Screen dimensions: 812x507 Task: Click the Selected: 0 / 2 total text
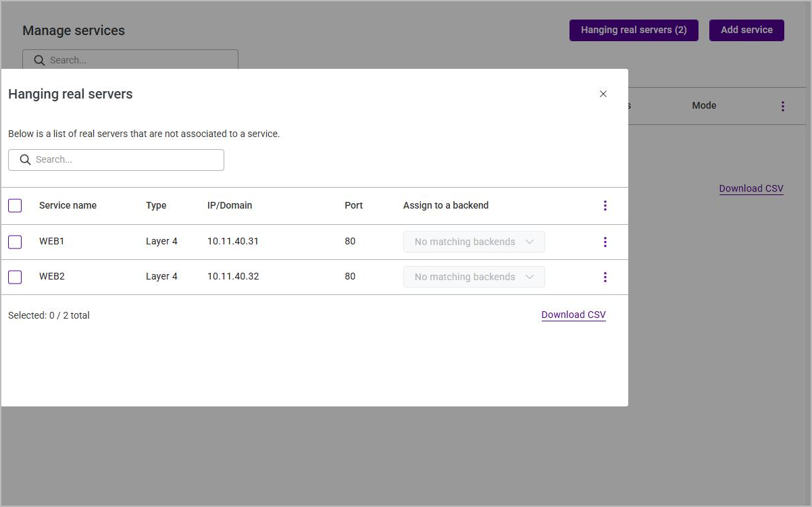(x=49, y=315)
